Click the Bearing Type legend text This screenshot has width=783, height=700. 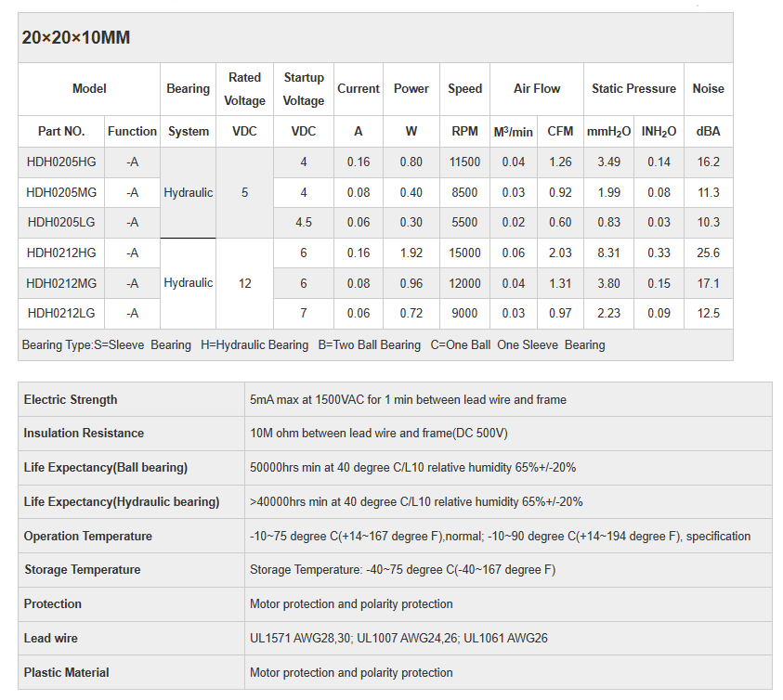point(314,345)
